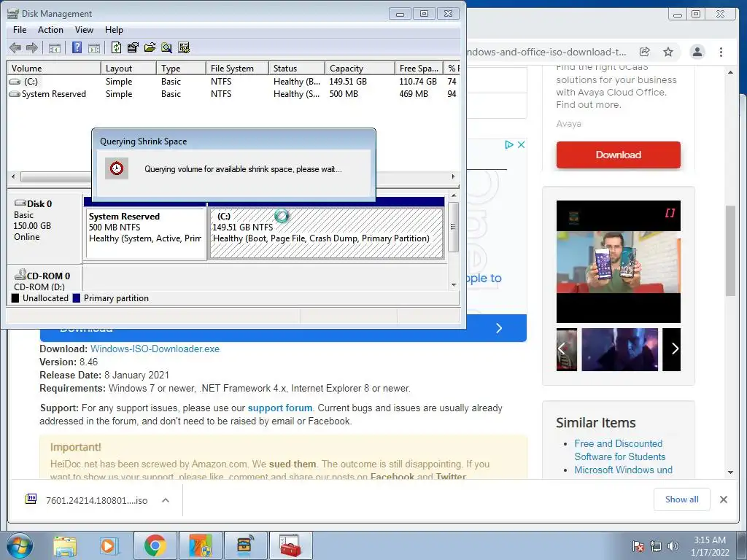Click the Back arrow in Disk Management toolbar

pyautogui.click(x=15, y=47)
